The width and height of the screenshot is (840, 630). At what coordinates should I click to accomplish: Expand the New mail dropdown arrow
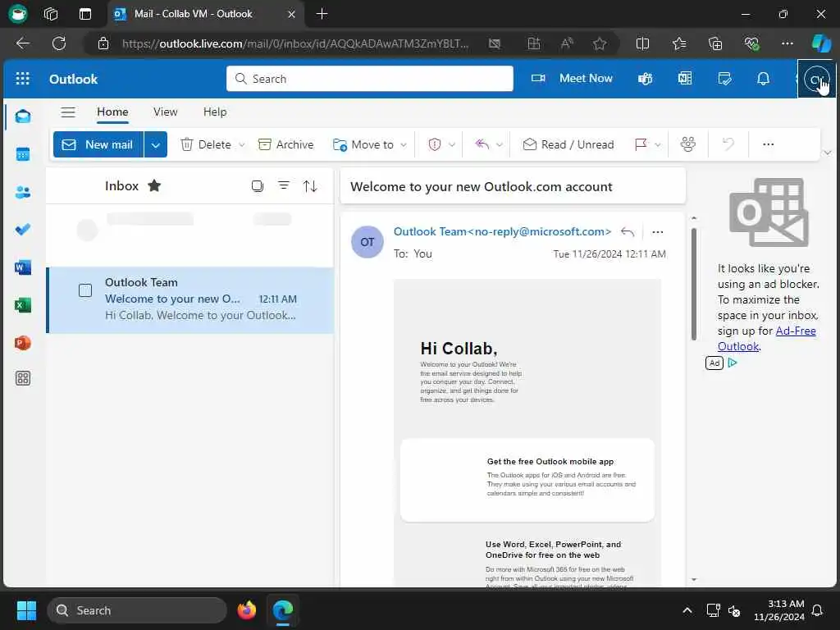click(155, 144)
